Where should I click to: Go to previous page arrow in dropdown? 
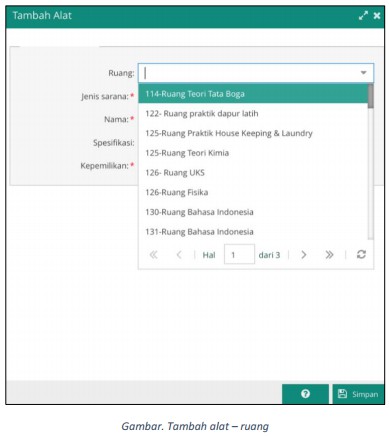point(179,255)
